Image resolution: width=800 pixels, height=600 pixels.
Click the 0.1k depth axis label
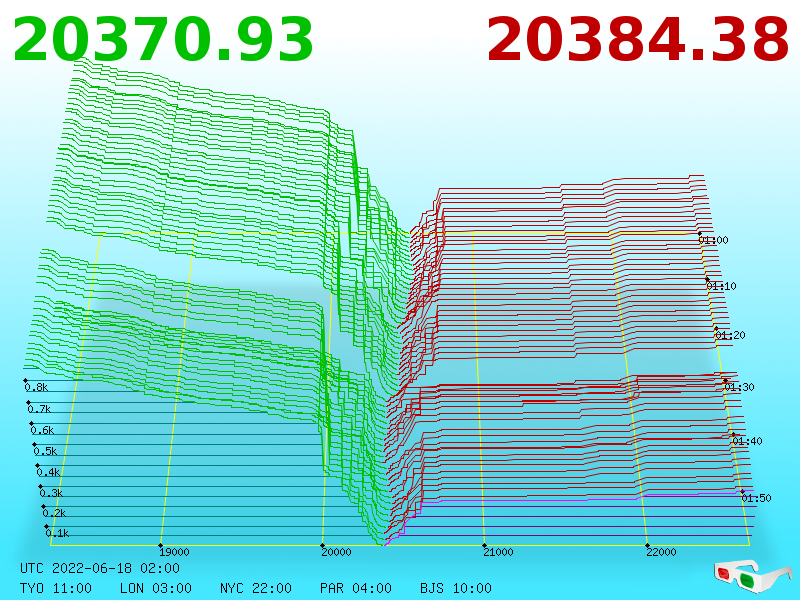tap(58, 533)
